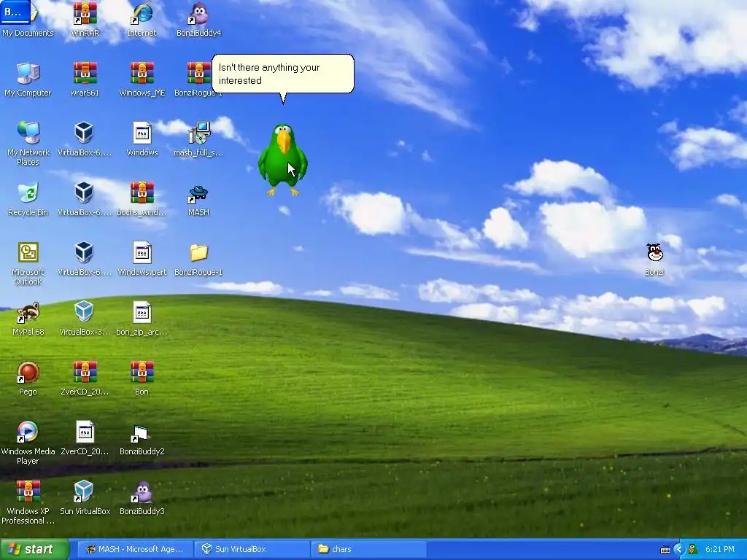Select the plain Windows file icon
The image size is (747, 560).
tap(142, 133)
